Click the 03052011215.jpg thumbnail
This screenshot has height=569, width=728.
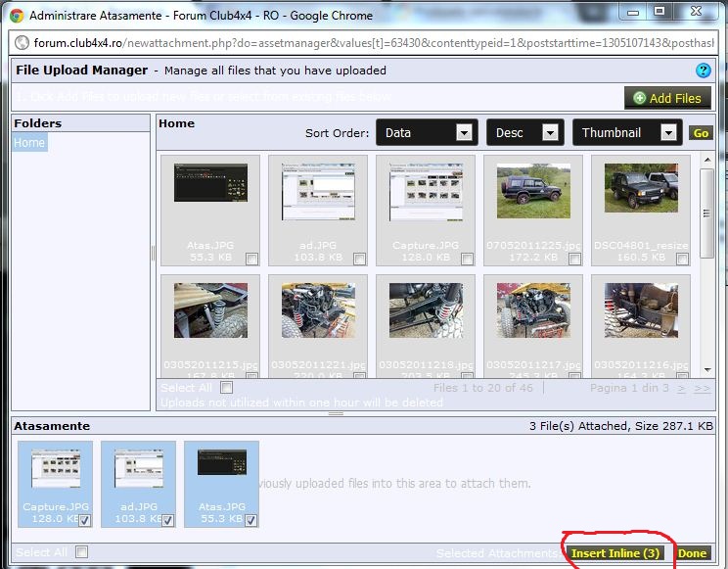pos(210,310)
